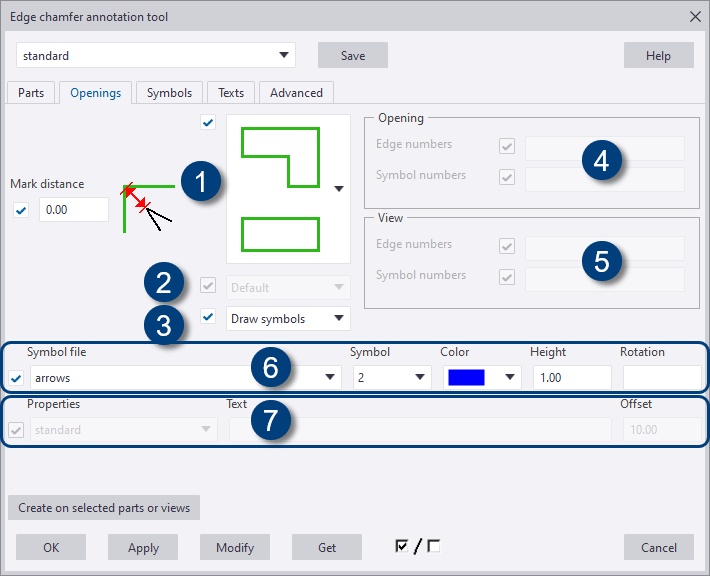Viewport: 710px width, 576px height.
Task: Go to the Texts tab
Action: tap(231, 93)
